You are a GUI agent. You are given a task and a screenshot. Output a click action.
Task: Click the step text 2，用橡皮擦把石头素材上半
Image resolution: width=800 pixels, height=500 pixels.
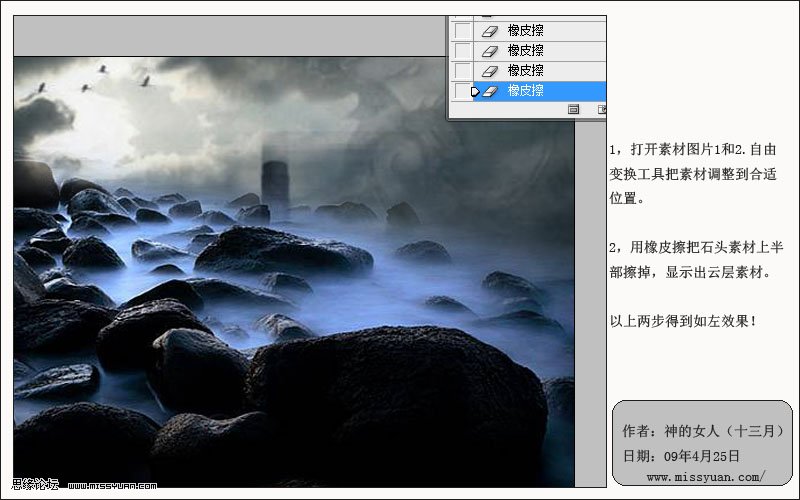tap(696, 247)
